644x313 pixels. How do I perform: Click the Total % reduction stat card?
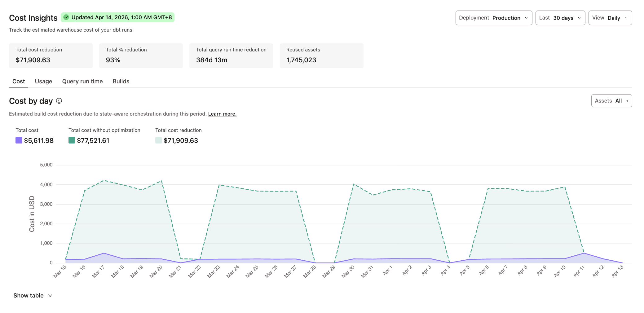click(x=141, y=55)
